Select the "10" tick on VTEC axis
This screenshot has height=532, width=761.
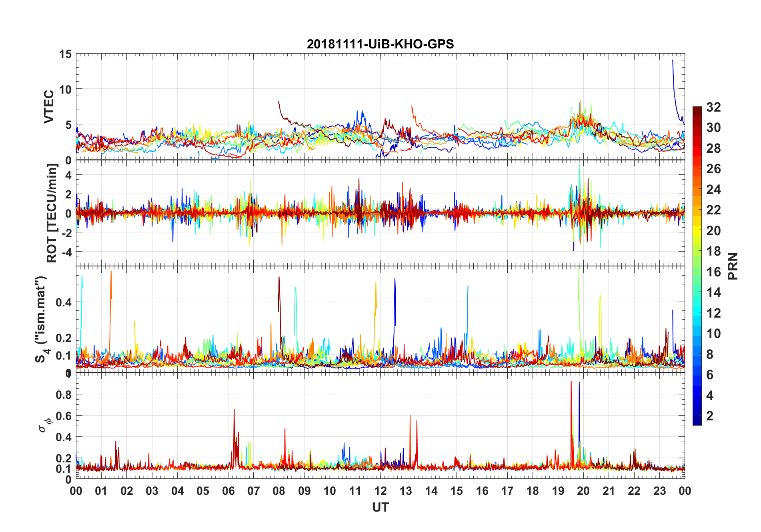[65, 89]
